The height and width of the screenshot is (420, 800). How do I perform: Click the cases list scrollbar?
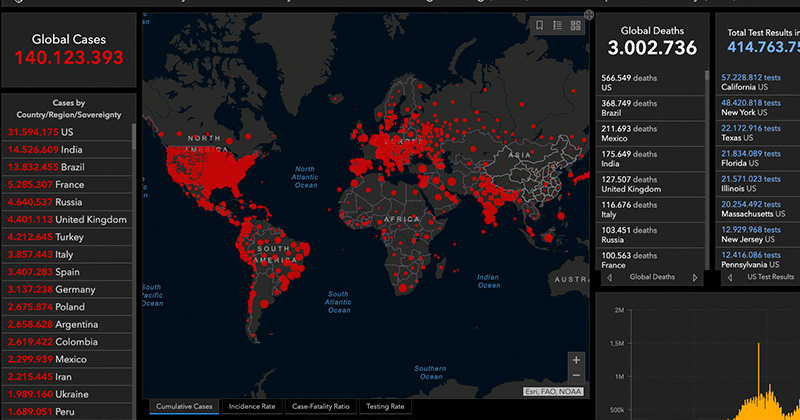(x=133, y=250)
